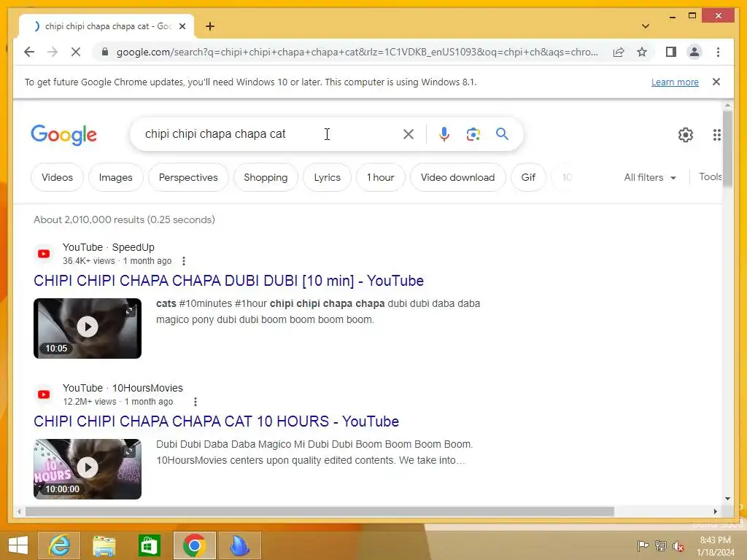Click the scroll right arrow

(x=715, y=511)
